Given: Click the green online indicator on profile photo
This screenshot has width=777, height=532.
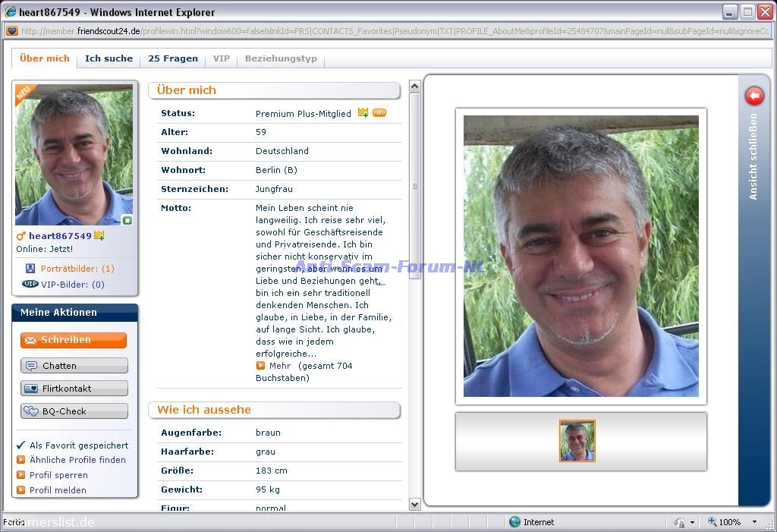Looking at the screenshot, I should [127, 220].
